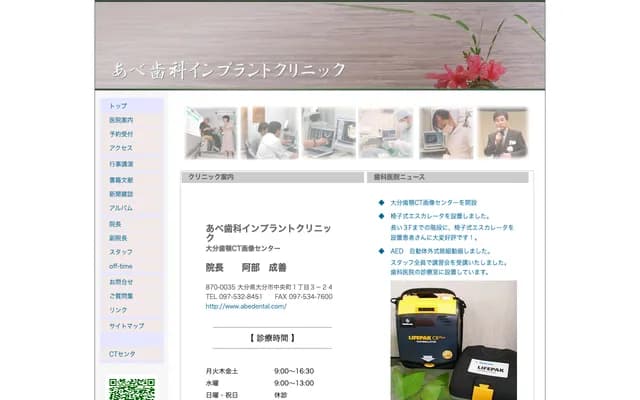640x400 pixels.
Task: Click the laptop CT scan photo
Action: click(x=329, y=133)
